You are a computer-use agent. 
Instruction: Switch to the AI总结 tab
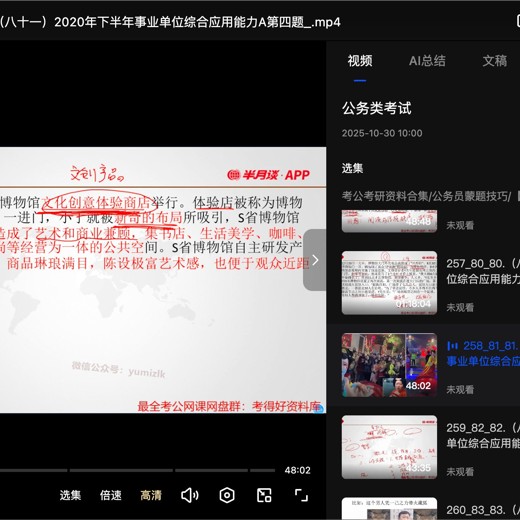(x=427, y=61)
